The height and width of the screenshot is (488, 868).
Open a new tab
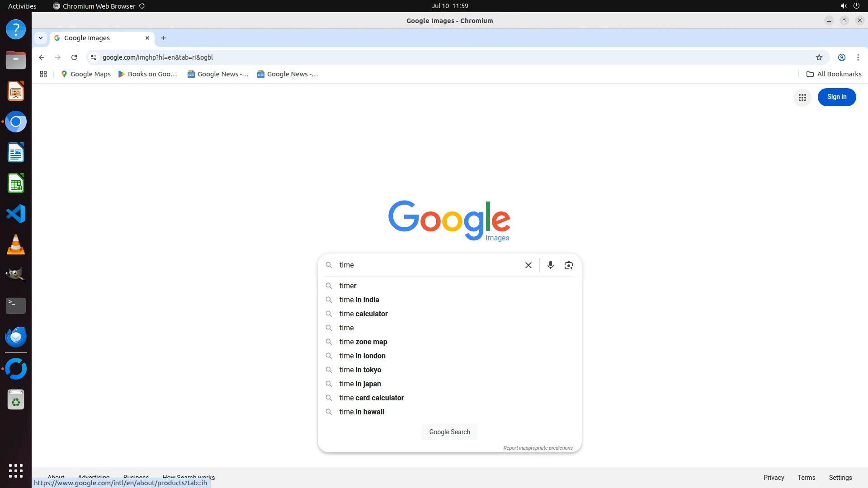[x=164, y=38]
